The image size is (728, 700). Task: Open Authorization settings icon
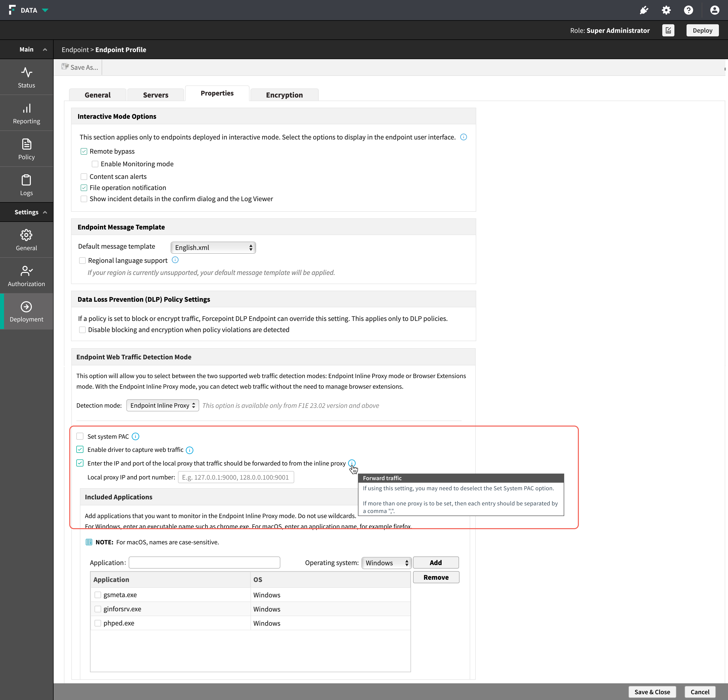(x=26, y=271)
